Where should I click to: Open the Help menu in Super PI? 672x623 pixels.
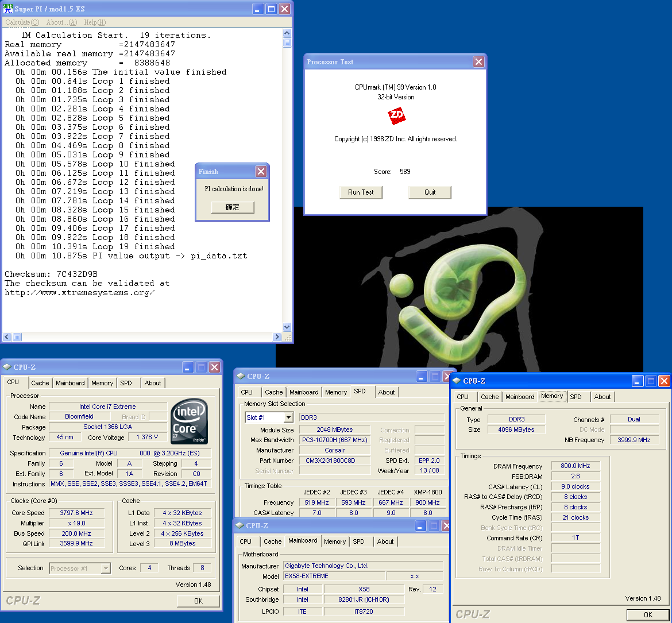pyautogui.click(x=95, y=22)
